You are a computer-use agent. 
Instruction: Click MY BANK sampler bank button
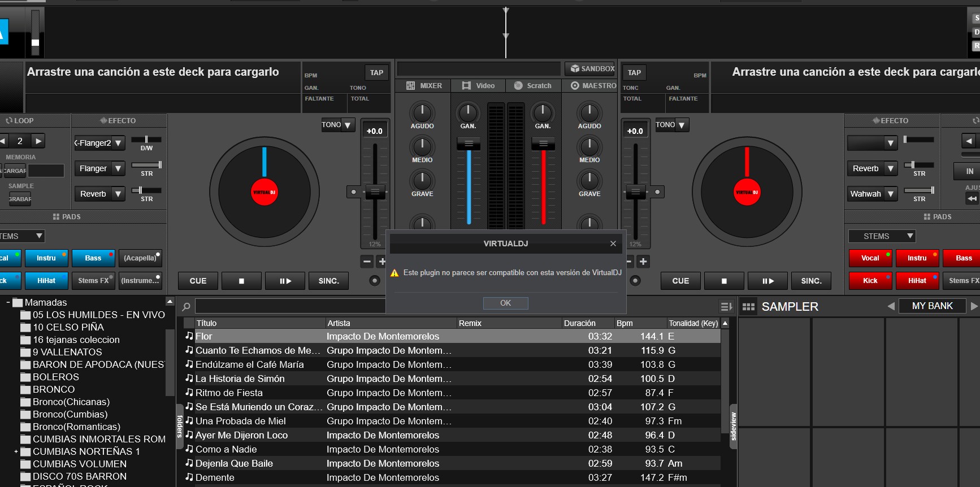click(x=933, y=306)
